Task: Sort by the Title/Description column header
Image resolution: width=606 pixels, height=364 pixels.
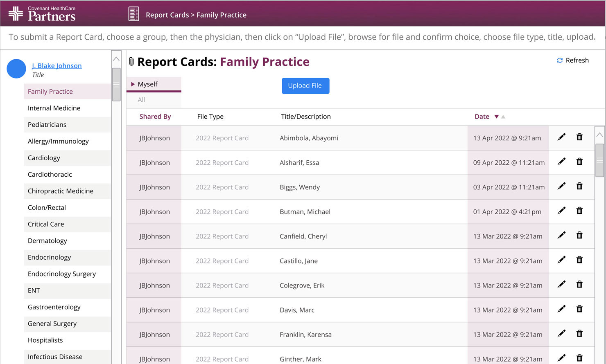Action: 306,117
